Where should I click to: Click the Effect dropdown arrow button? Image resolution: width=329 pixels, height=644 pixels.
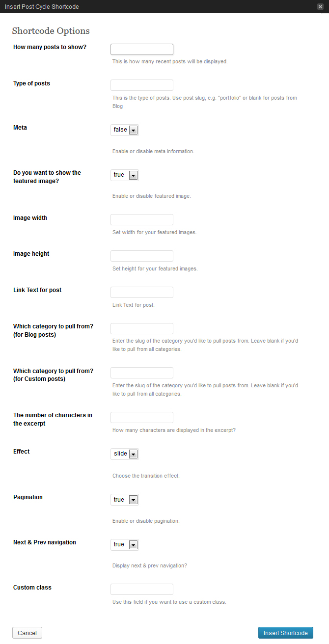133,454
